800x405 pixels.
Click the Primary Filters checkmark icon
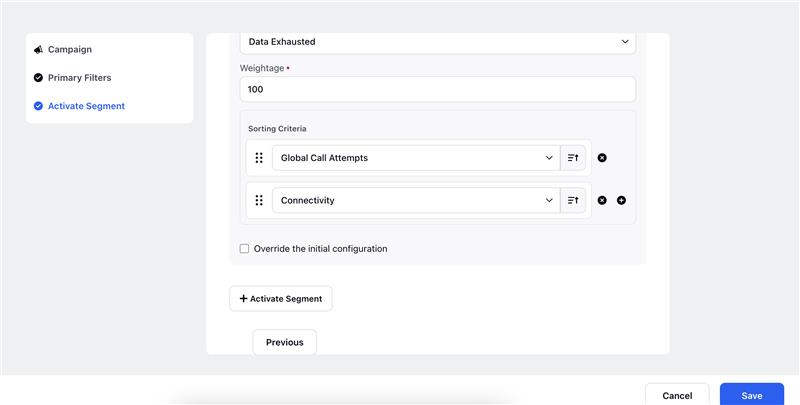38,78
